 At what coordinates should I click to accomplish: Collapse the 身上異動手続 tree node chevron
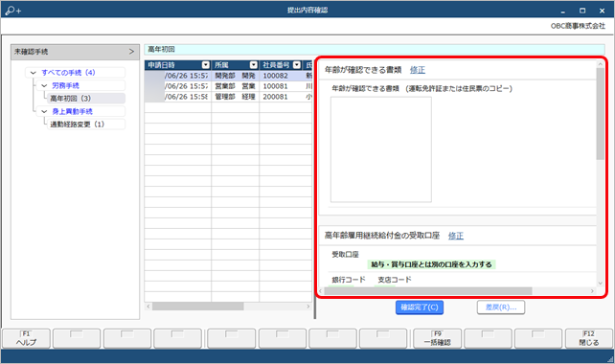(44, 111)
